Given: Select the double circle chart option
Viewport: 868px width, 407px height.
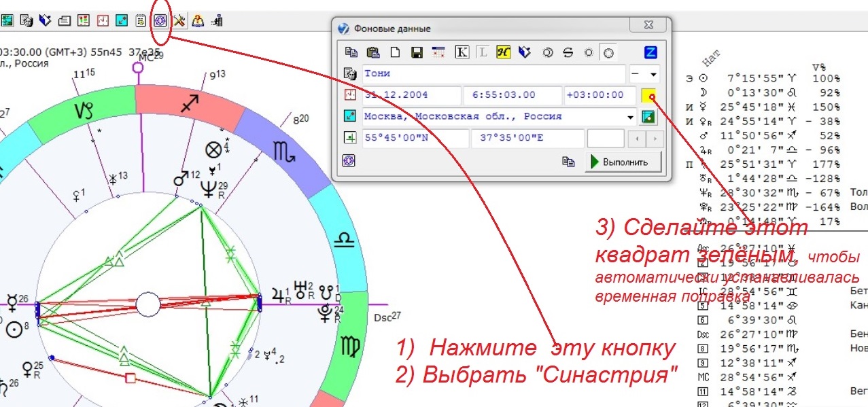Looking at the screenshot, I should [610, 52].
